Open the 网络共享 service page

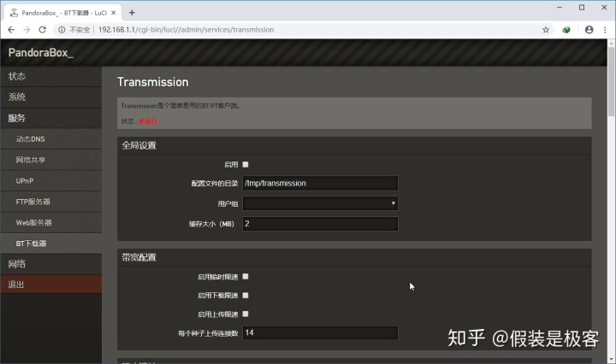point(51,160)
